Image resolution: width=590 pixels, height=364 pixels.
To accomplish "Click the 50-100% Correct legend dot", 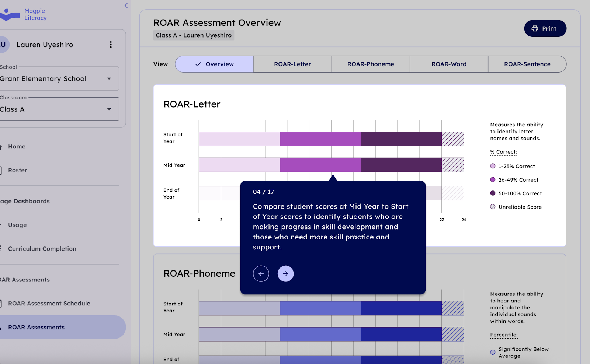I will 493,193.
